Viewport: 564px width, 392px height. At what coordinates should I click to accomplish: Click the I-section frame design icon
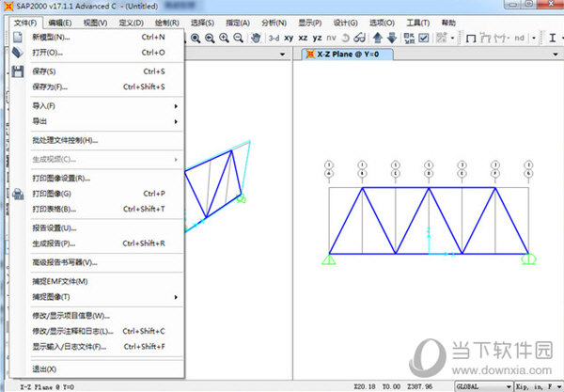553,38
